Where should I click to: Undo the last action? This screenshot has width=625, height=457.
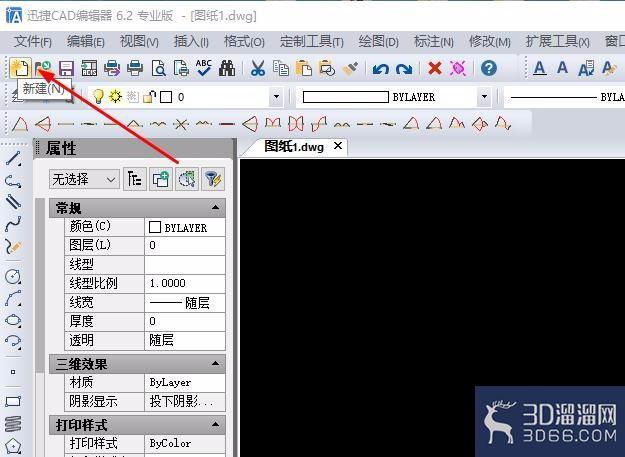[x=381, y=69]
